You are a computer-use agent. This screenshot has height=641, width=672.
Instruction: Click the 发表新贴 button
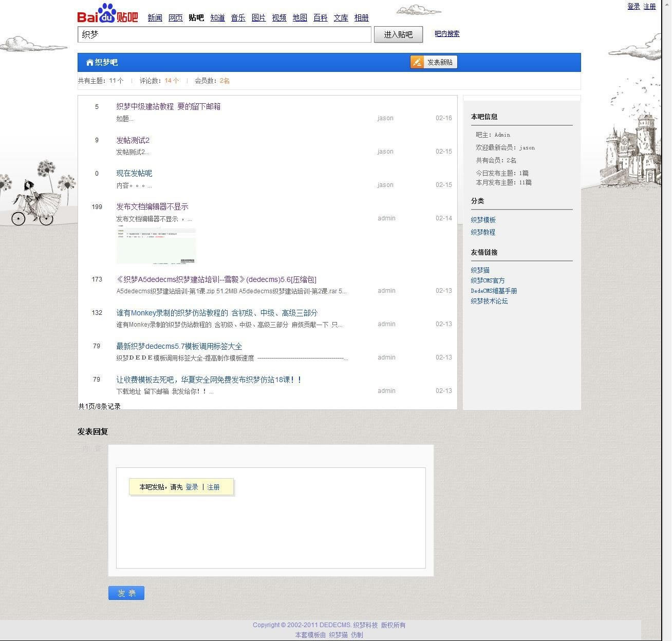[x=434, y=62]
